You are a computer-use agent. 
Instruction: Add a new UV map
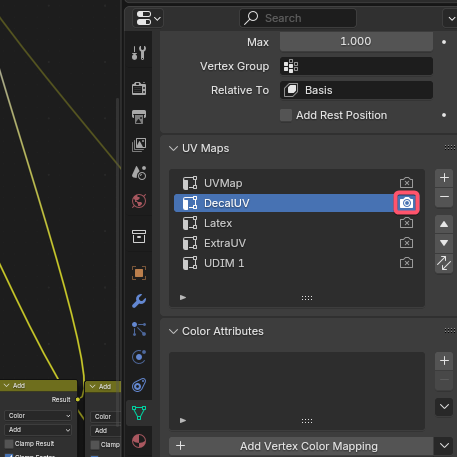point(444,178)
